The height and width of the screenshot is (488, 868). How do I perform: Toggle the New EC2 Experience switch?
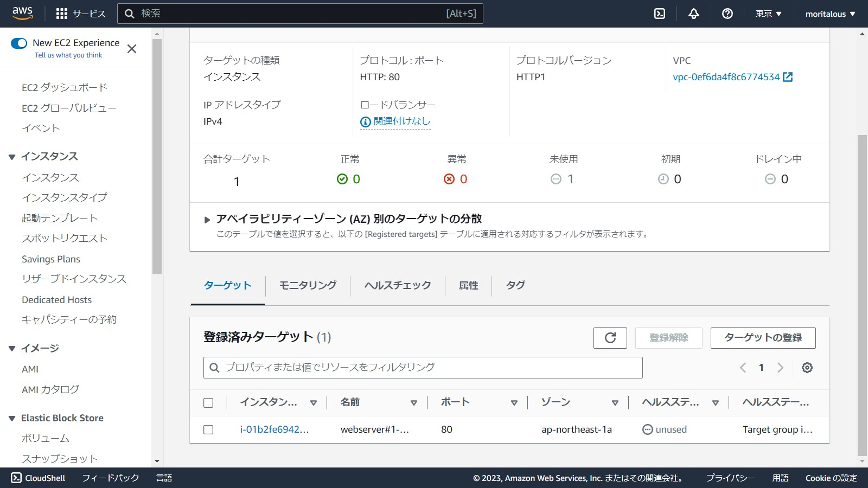tap(19, 43)
